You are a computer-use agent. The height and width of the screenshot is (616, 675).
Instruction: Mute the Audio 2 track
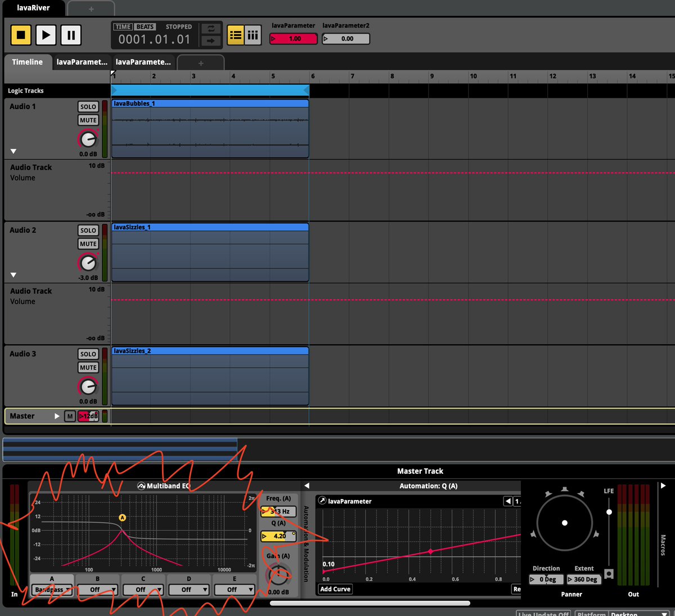click(x=88, y=244)
